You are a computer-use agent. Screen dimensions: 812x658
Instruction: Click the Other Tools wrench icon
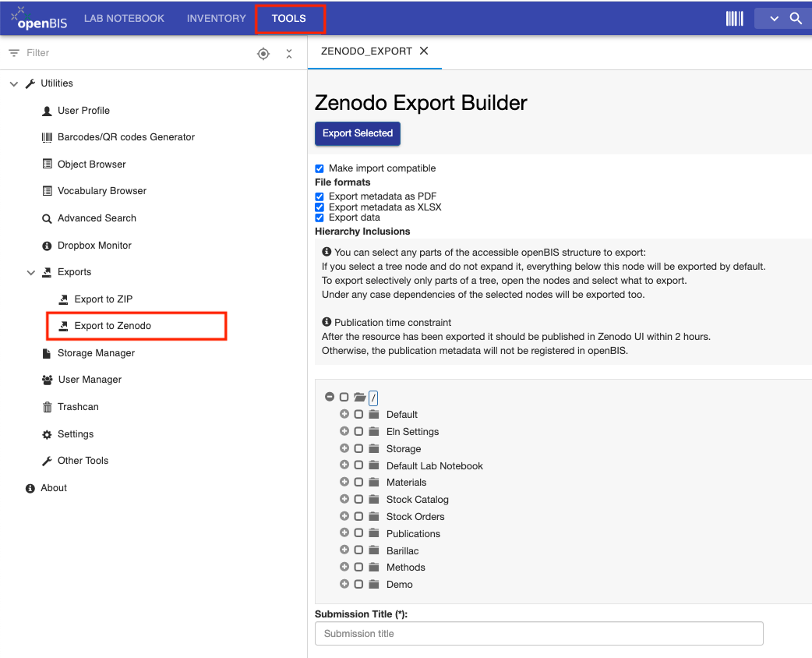point(47,461)
